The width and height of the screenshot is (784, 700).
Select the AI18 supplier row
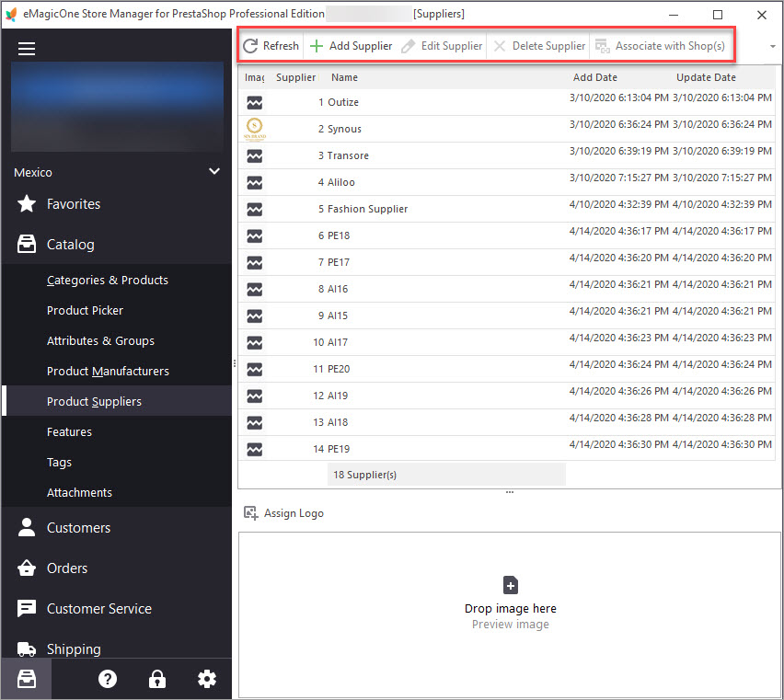click(x=506, y=422)
